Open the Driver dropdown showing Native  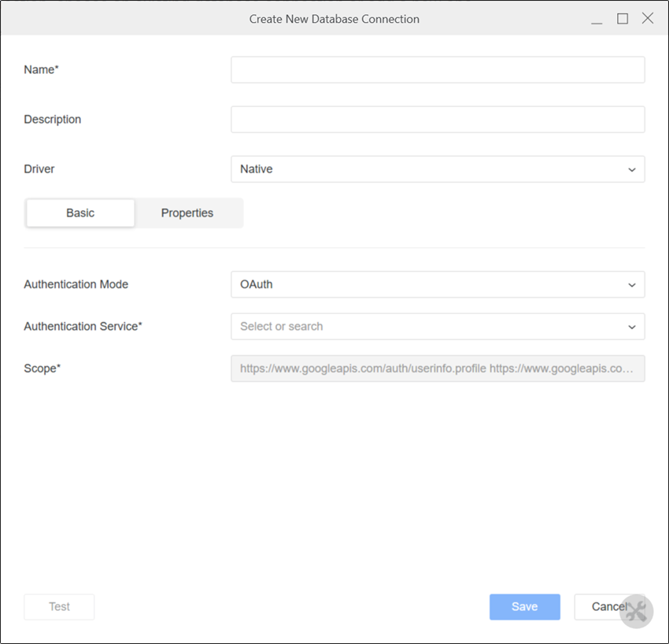[438, 169]
